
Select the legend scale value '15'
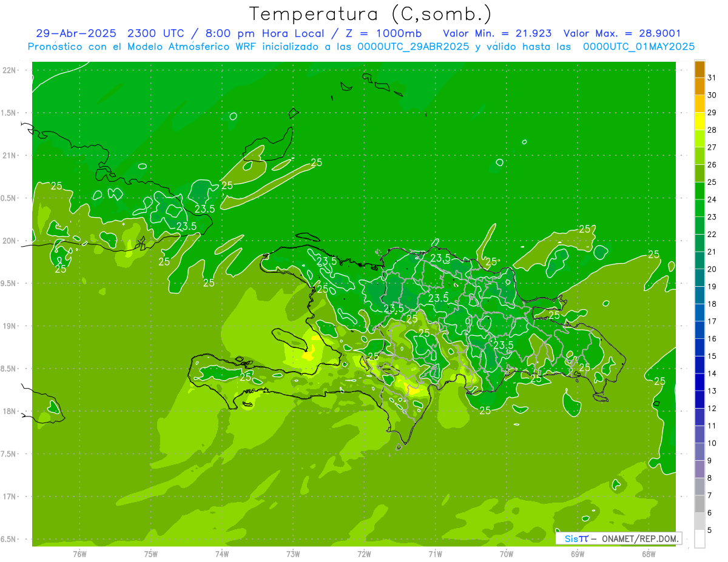712,356
